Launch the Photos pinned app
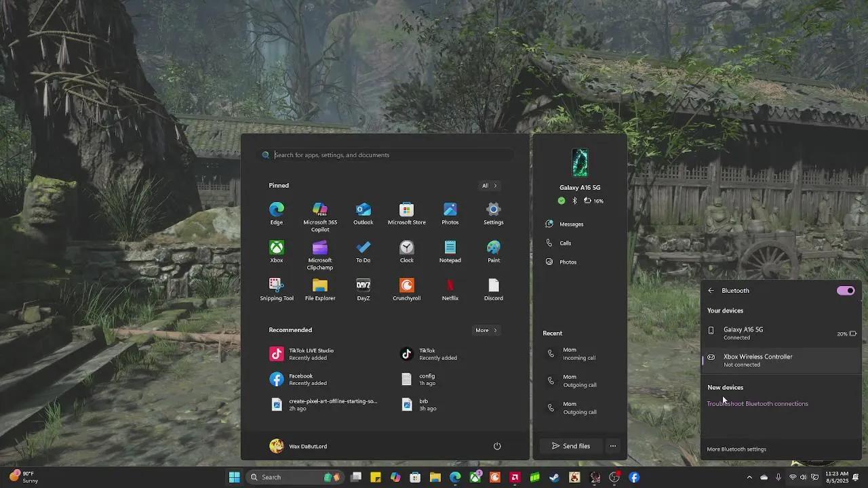This screenshot has height=488, width=868. 450,213
